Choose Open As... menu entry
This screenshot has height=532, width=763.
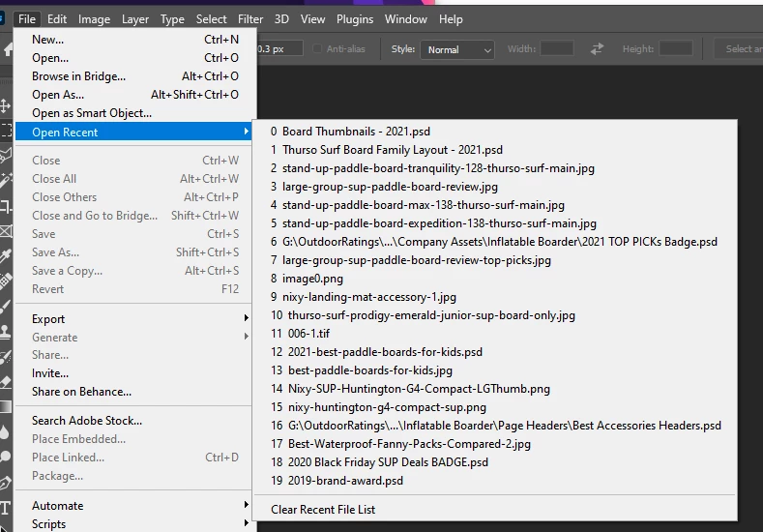point(135,95)
